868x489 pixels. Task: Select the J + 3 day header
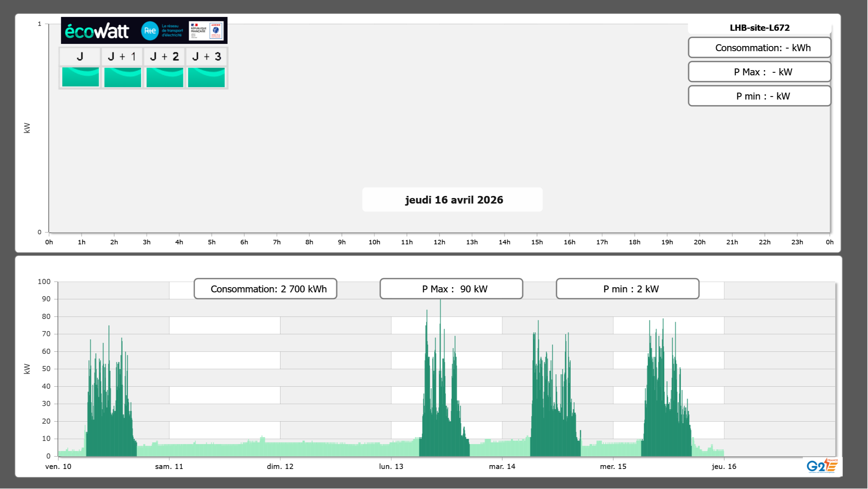click(206, 57)
